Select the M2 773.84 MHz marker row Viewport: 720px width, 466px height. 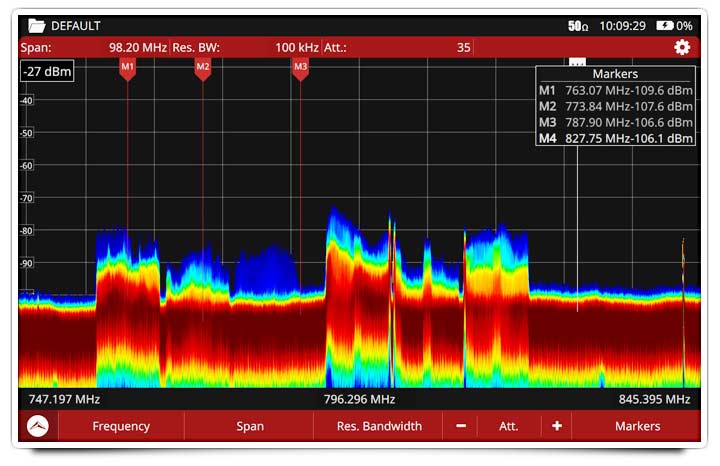pos(615,107)
